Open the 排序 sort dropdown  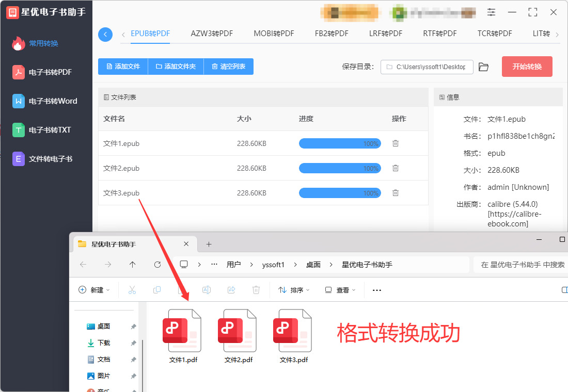click(x=294, y=290)
